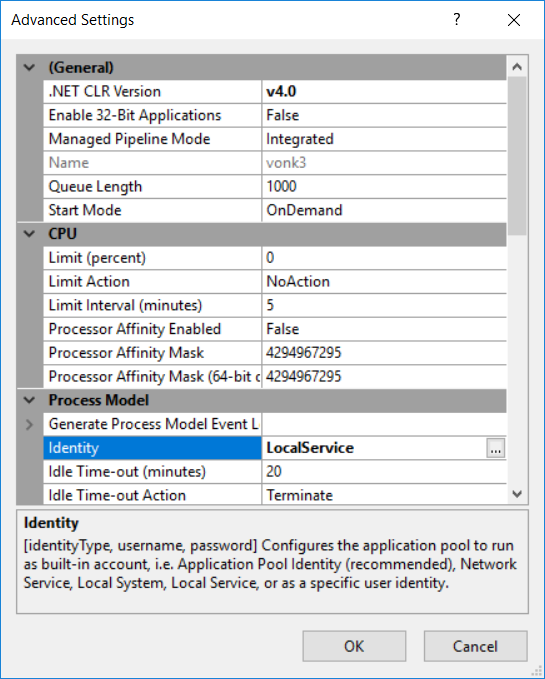545x679 pixels.
Task: Select the Processor Affinity Mask property
Action: click(152, 353)
